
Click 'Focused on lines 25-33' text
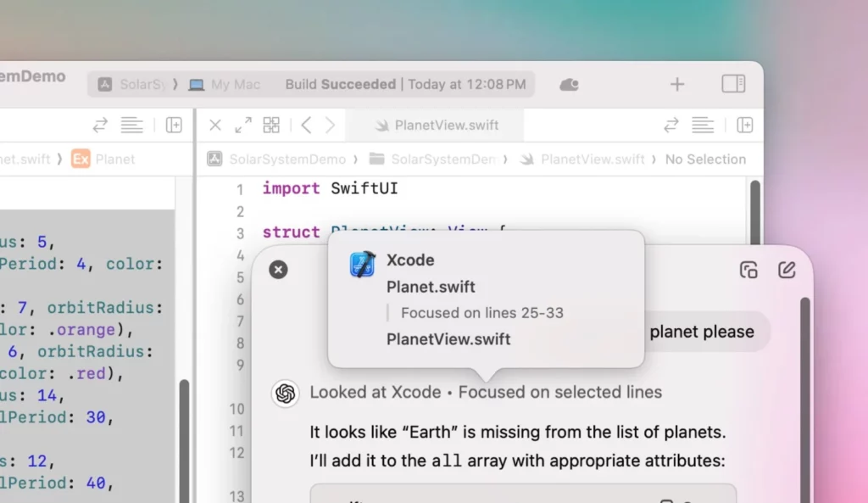[x=482, y=313]
